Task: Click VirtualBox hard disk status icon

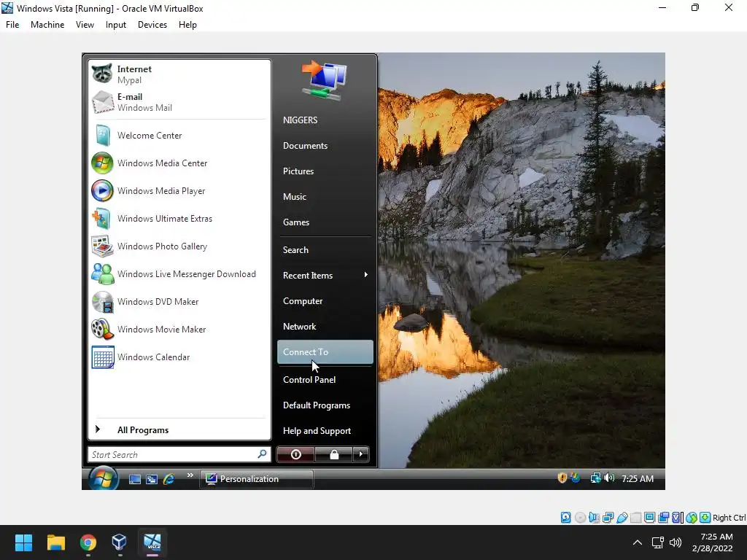Action: click(565, 518)
